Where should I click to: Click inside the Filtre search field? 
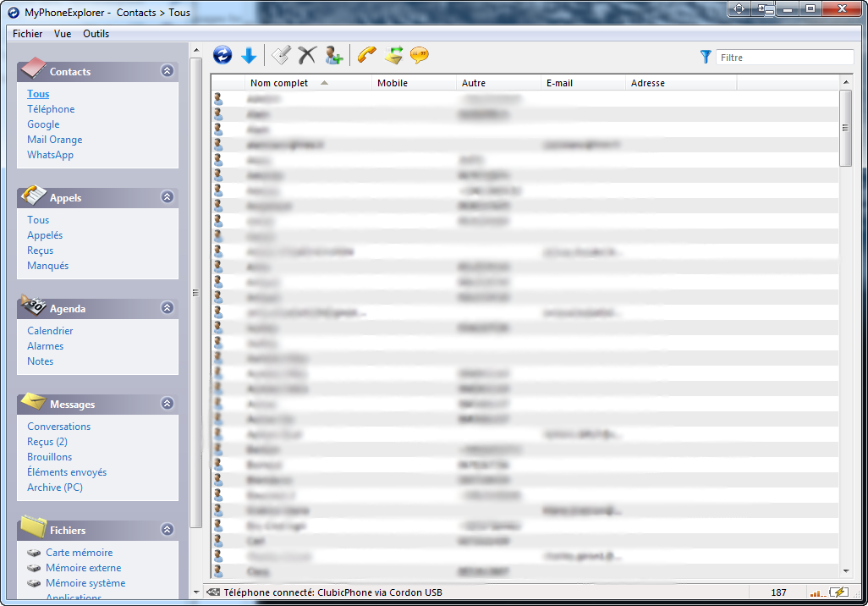[784, 58]
